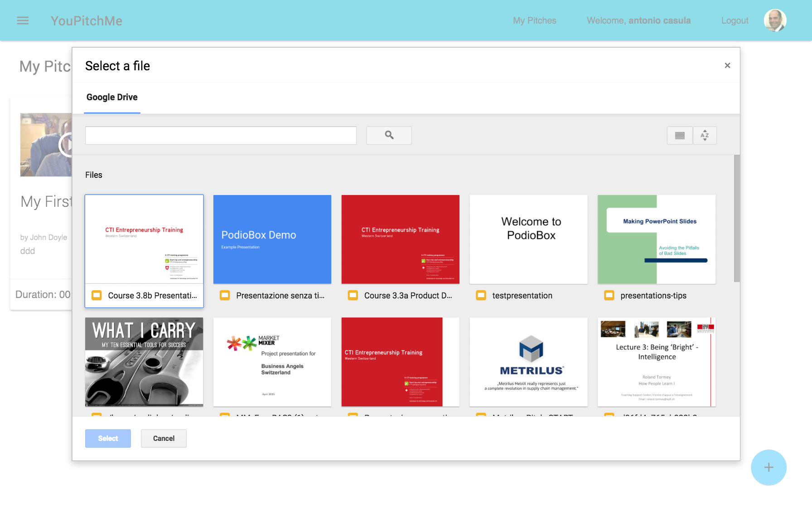Image resolution: width=812 pixels, height=508 pixels.
Task: Select the Making PowerPoint Slides thumbnail
Action: (657, 239)
